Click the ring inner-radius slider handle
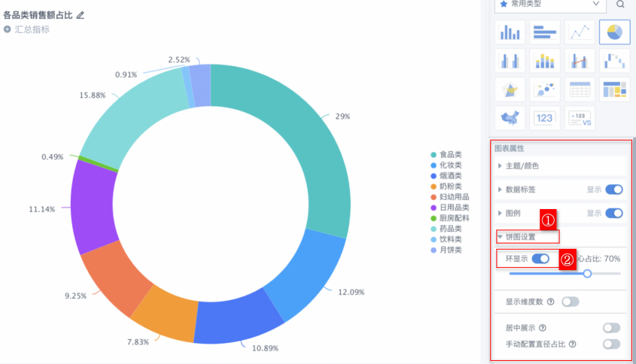 point(587,274)
